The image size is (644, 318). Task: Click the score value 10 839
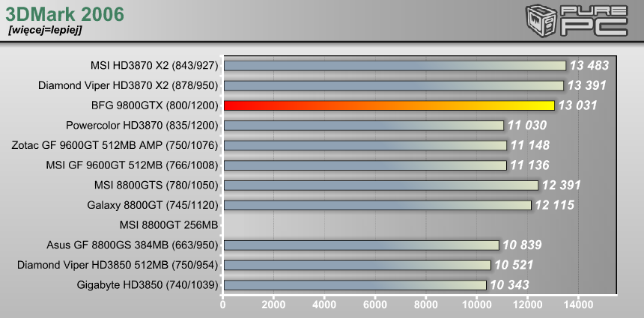[x=523, y=245]
